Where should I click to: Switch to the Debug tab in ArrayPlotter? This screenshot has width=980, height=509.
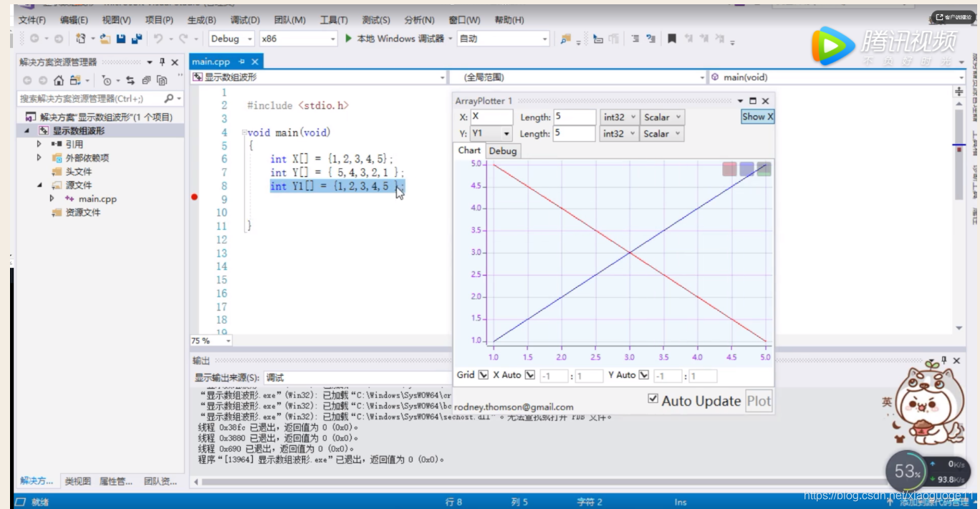(503, 151)
